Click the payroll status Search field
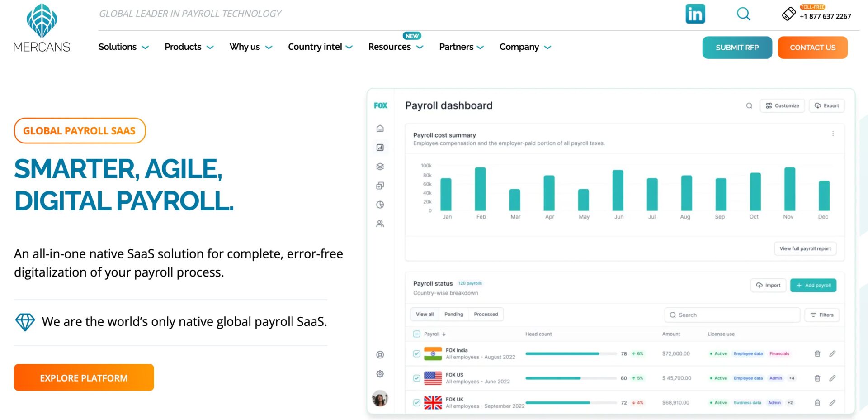868x420 pixels. pyautogui.click(x=732, y=315)
